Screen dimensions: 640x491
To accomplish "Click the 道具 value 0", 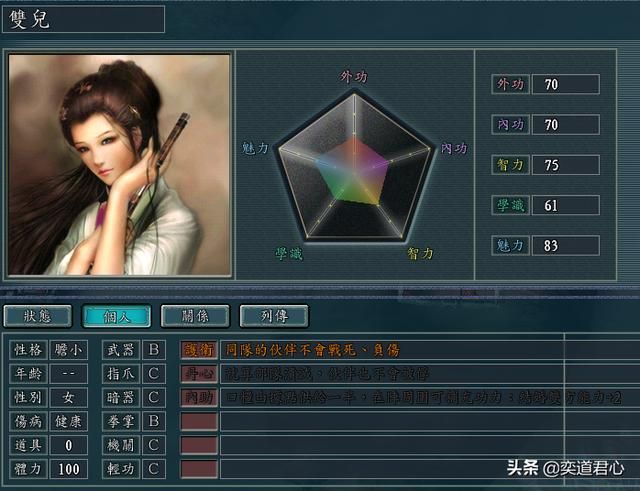I will (x=68, y=445).
